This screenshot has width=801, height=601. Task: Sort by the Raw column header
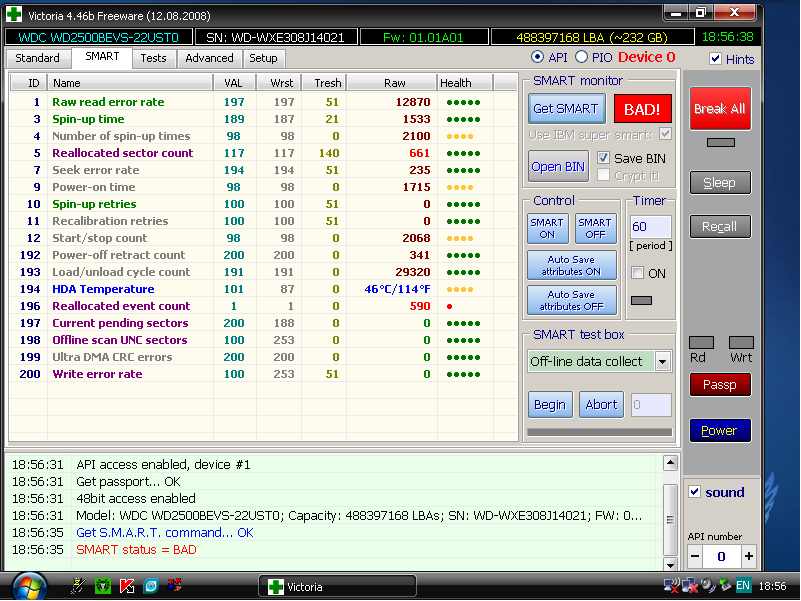click(x=394, y=83)
